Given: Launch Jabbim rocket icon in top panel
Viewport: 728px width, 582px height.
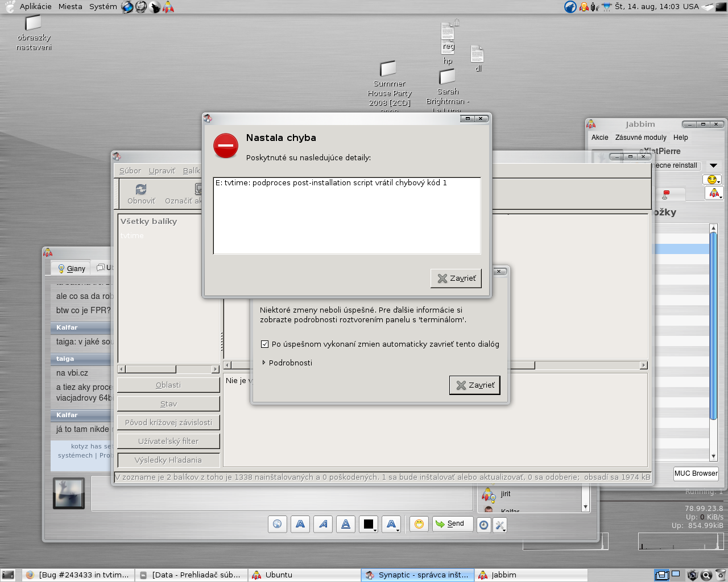Looking at the screenshot, I should pos(168,7).
